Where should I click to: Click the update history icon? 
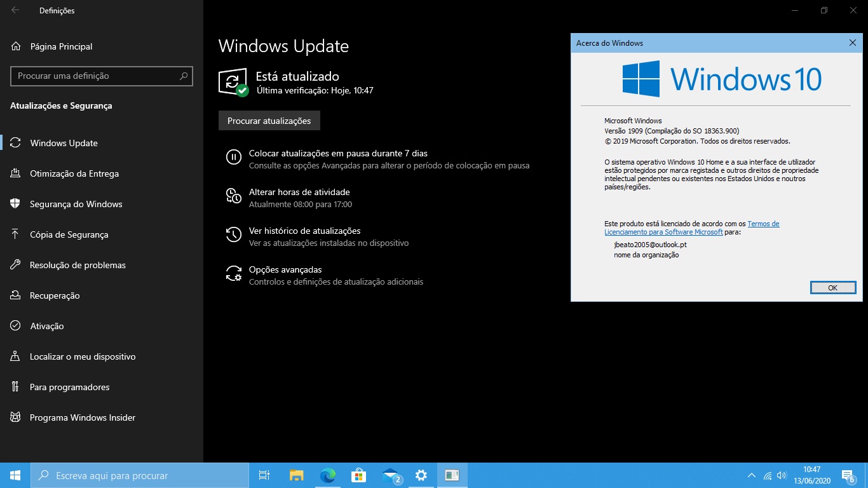pos(234,234)
